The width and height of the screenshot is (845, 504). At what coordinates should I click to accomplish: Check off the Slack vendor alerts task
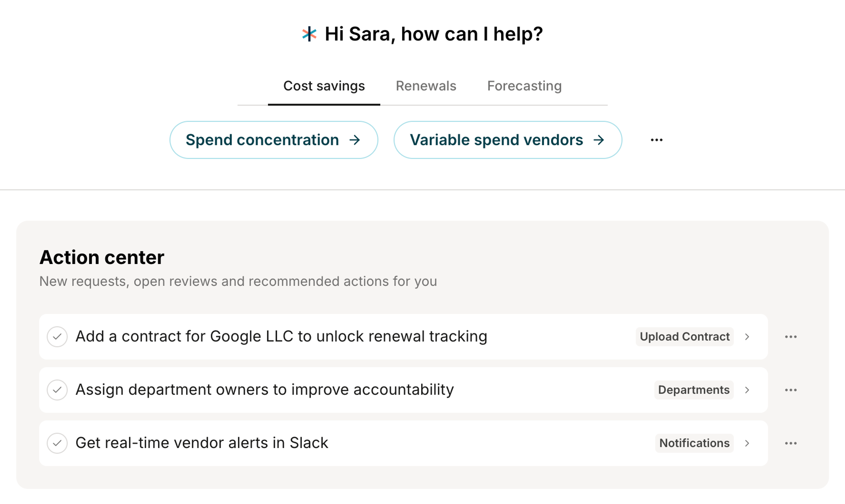pos(57,443)
